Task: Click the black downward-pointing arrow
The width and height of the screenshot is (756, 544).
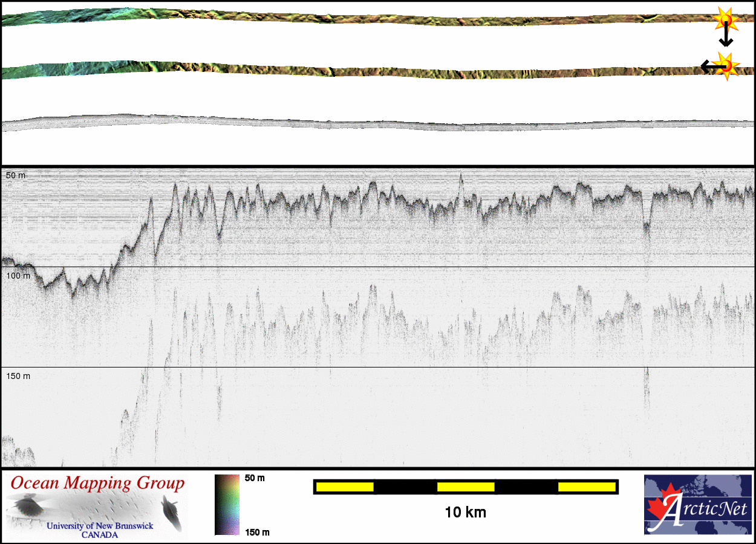Action: tap(725, 38)
